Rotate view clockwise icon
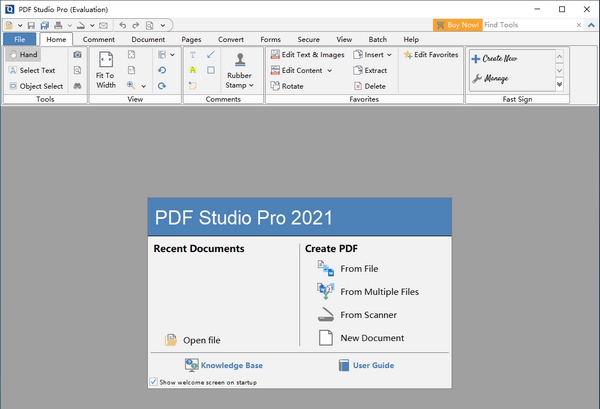Image resolution: width=600 pixels, height=409 pixels. 162,86
